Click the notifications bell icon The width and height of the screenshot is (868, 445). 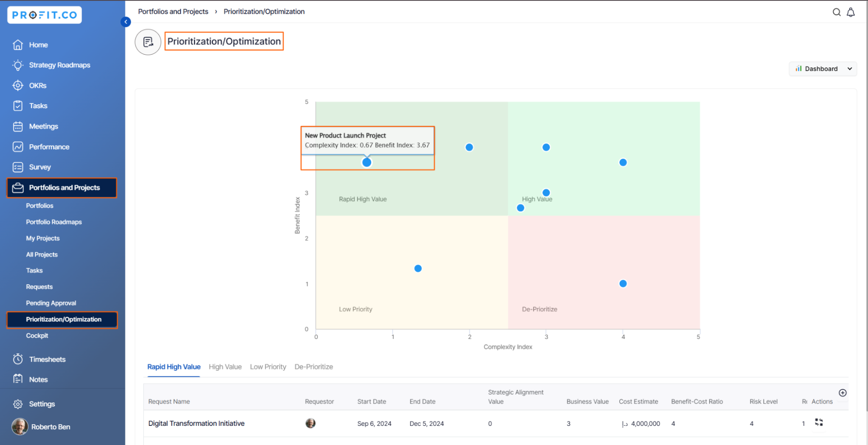(x=851, y=12)
